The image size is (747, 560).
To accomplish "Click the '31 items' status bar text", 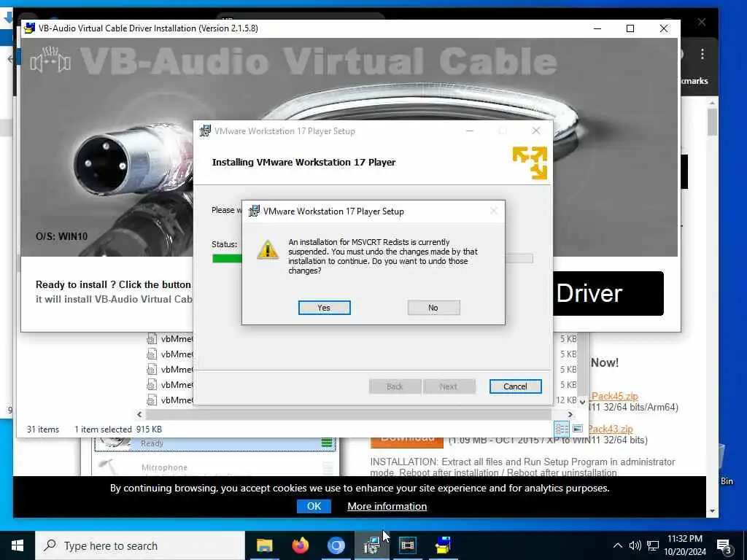I will pyautogui.click(x=43, y=429).
